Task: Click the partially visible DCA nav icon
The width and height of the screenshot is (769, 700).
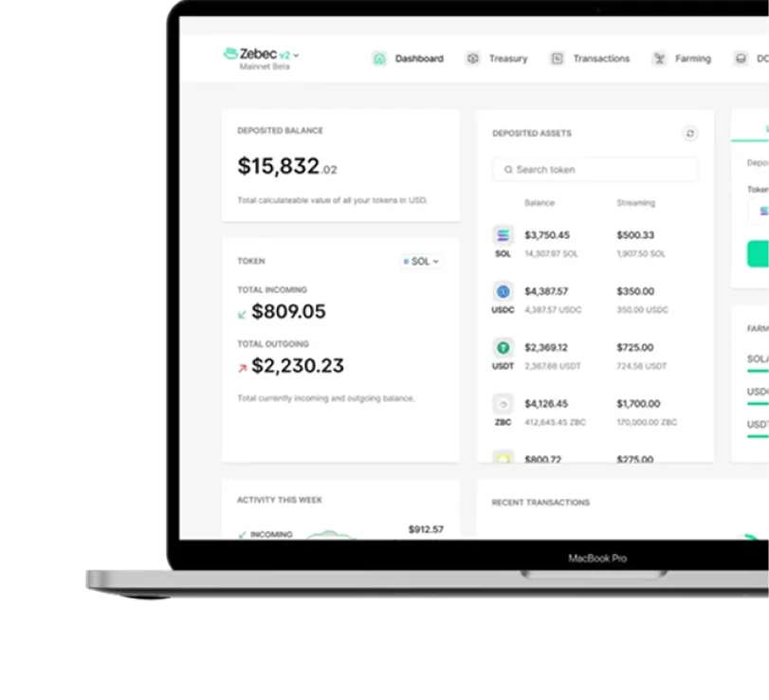Action: [741, 59]
